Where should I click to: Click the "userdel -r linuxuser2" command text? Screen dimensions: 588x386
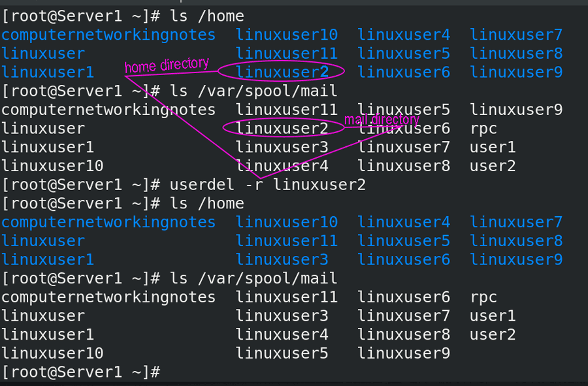(267, 185)
